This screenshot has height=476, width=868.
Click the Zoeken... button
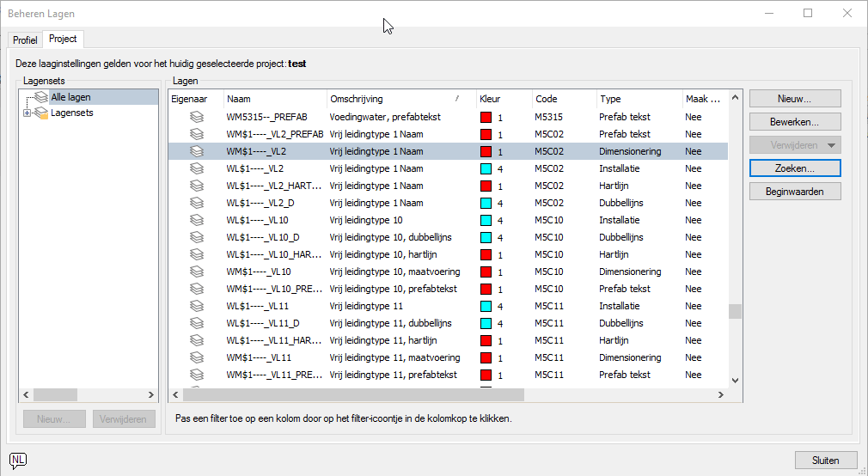point(795,168)
